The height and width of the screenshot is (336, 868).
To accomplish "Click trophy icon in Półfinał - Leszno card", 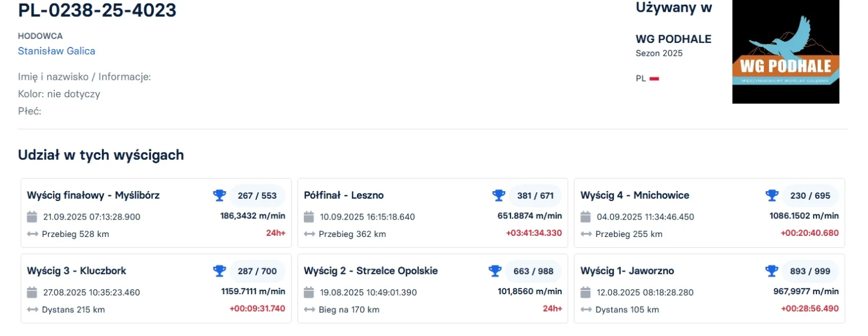I will tap(499, 196).
